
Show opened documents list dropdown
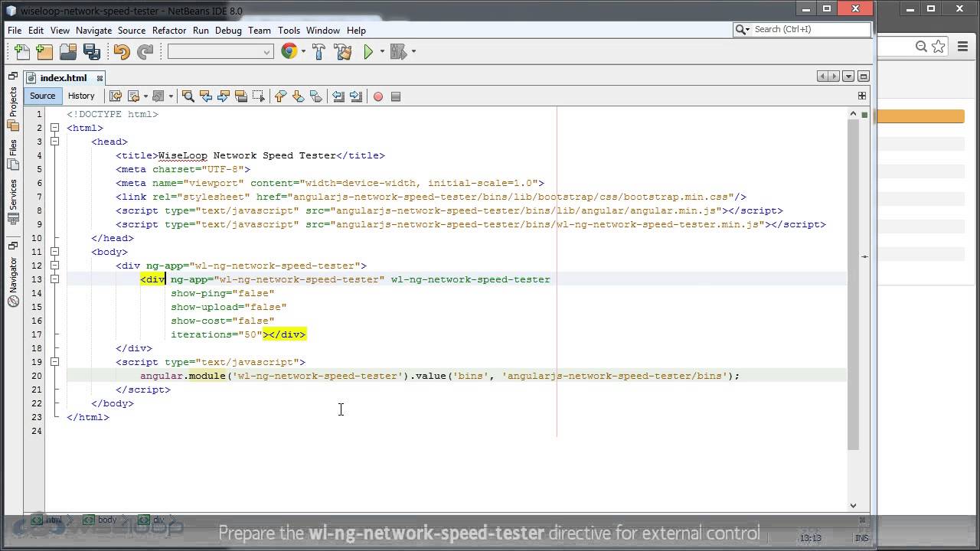pyautogui.click(x=848, y=76)
